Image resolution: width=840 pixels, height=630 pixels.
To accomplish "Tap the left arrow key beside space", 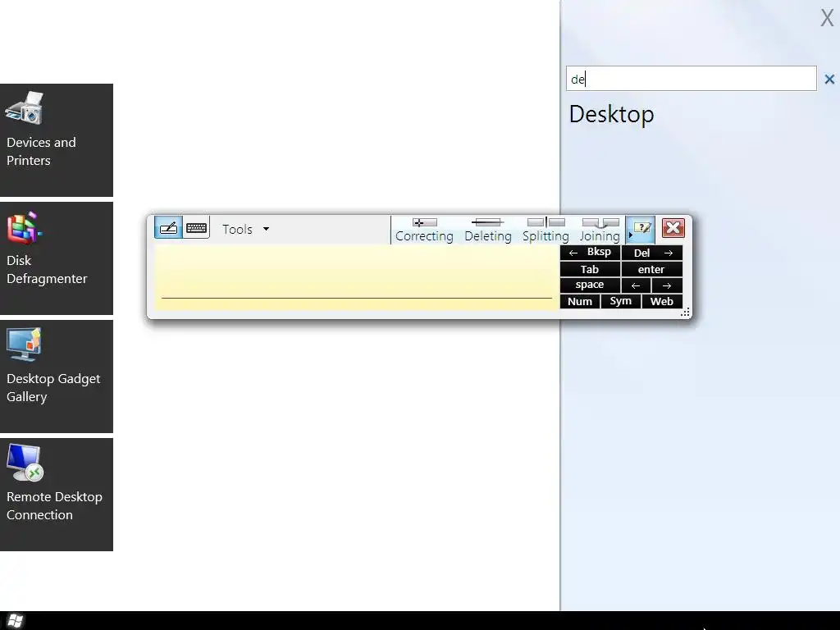I will pyautogui.click(x=636, y=285).
